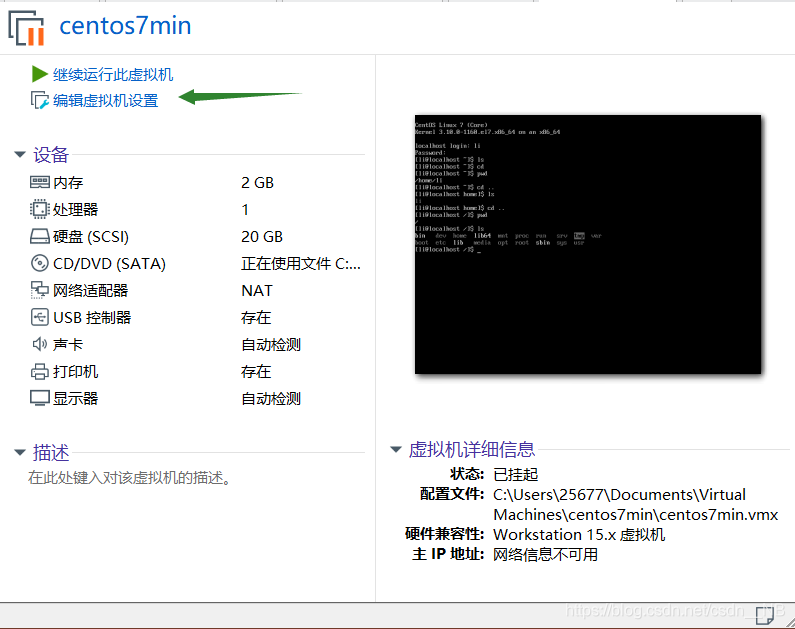Viewport: 795px width, 629px height.
Task: Click the centos7min.vmx config file path
Action: [636, 504]
